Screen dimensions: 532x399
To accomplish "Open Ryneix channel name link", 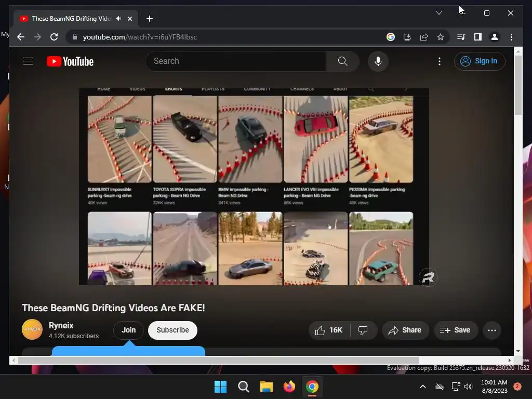I will (61, 325).
